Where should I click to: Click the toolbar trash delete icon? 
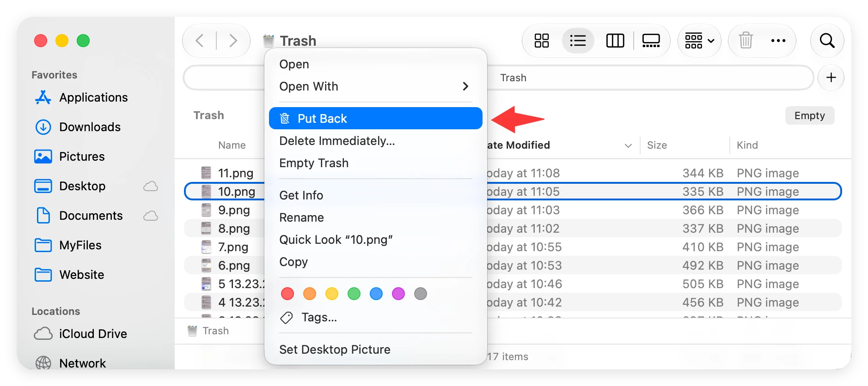[x=746, y=41]
